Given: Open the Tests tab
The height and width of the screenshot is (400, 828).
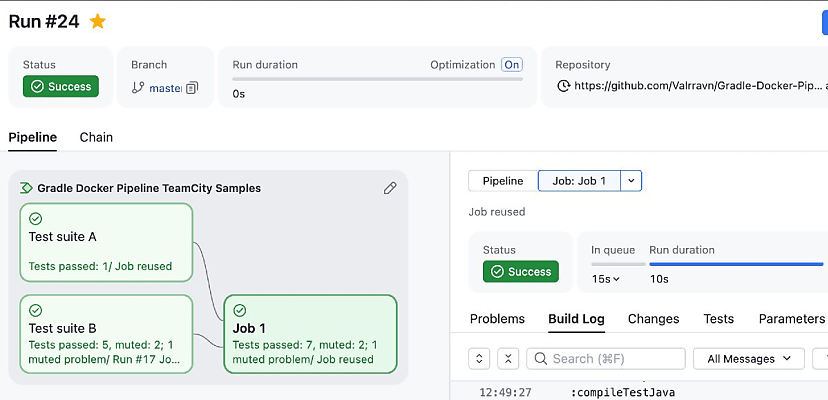Looking at the screenshot, I should pos(719,319).
